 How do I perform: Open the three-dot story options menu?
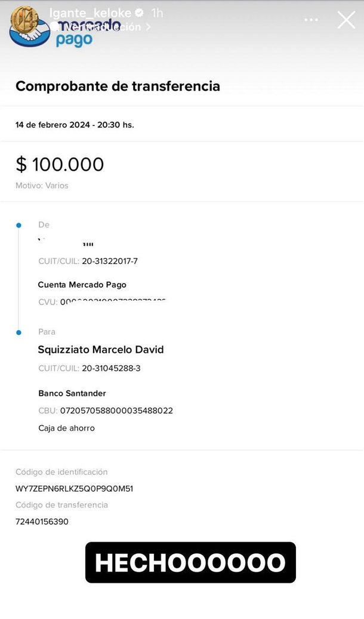tap(311, 20)
